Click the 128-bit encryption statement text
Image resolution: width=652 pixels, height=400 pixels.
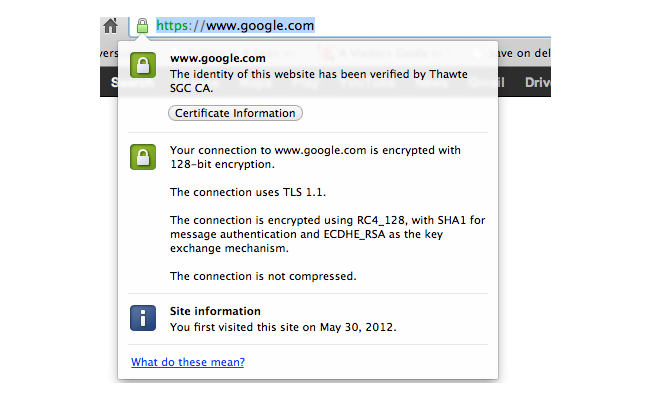click(x=315, y=157)
